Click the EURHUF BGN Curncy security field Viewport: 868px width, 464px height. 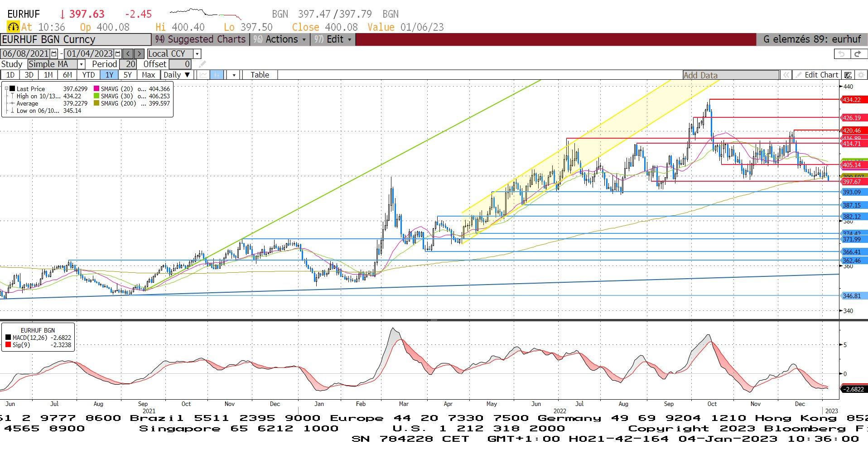[76, 39]
